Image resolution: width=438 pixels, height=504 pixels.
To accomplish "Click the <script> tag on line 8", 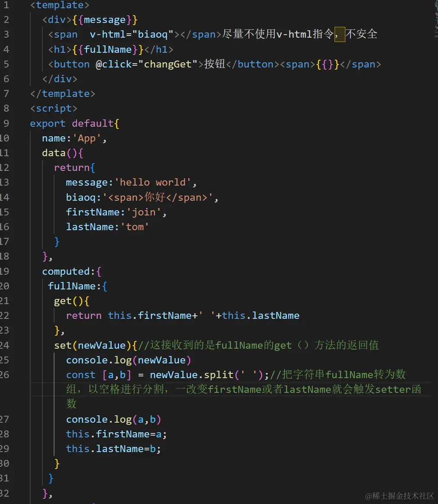I will pos(53,108).
